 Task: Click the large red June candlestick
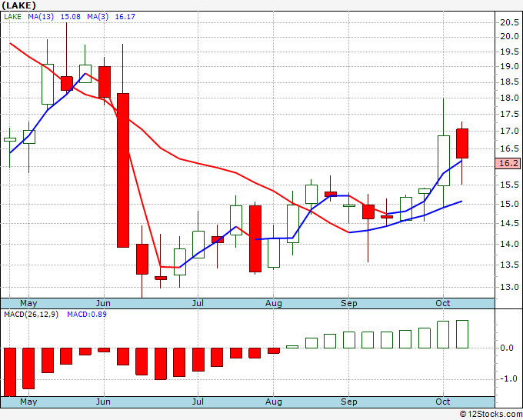pyautogui.click(x=123, y=171)
